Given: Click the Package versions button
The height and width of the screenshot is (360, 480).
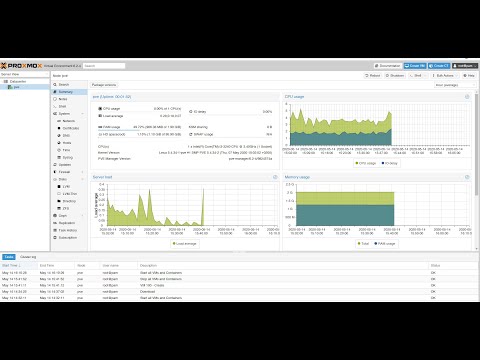Looking at the screenshot, I should (x=104, y=85).
